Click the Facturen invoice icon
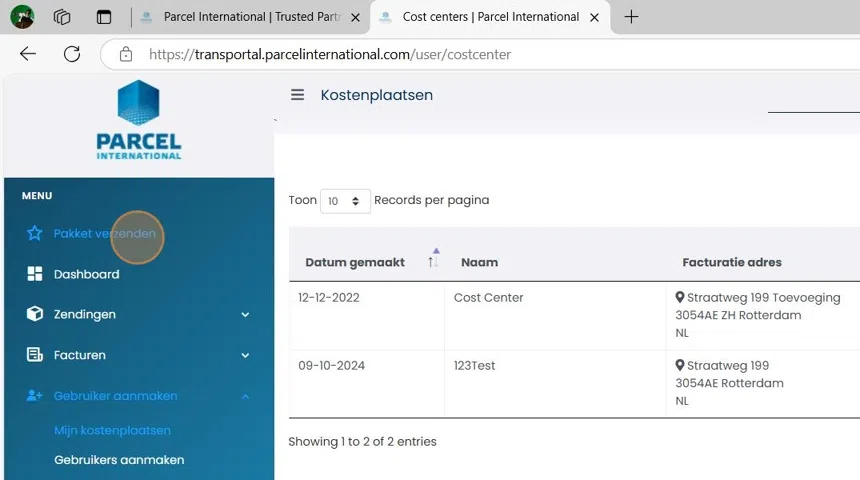 pyautogui.click(x=35, y=355)
